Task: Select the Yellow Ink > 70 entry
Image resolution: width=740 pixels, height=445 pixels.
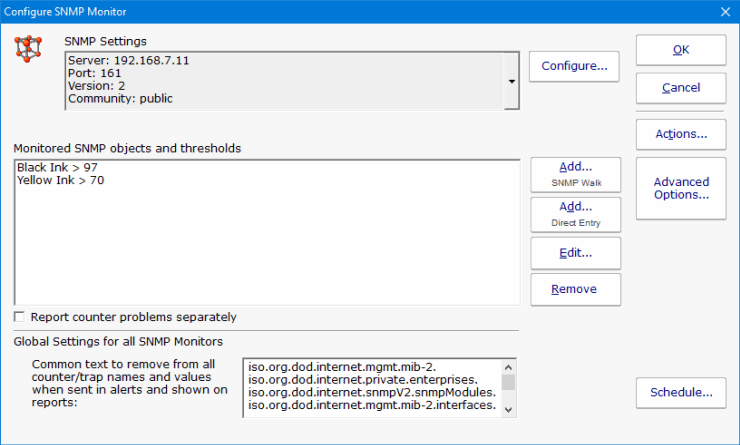Action: coord(60,181)
